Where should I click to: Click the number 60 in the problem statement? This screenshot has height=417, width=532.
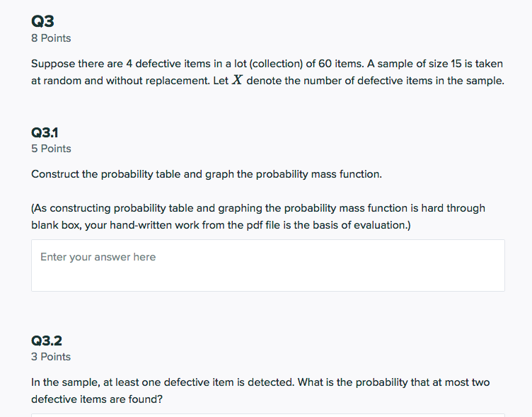[325, 64]
